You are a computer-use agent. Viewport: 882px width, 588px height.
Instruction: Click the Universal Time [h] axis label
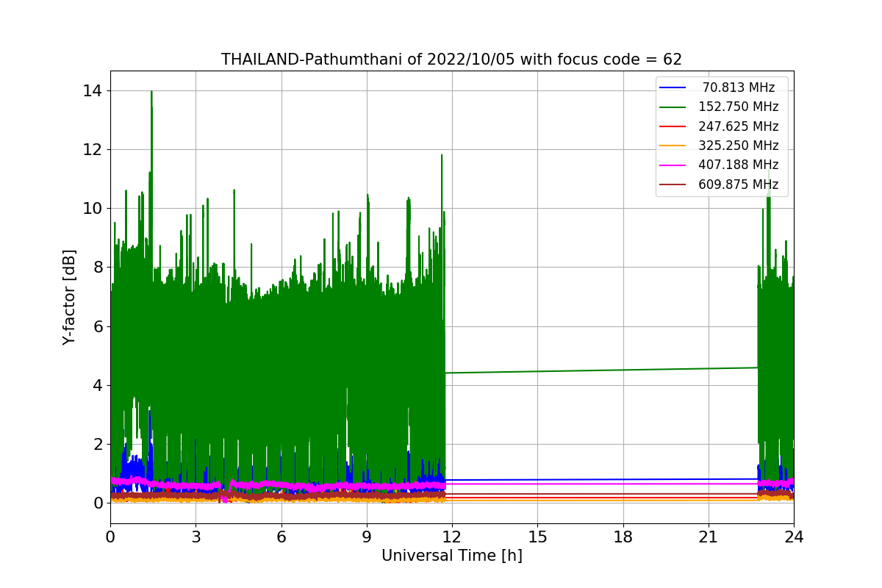tap(451, 556)
